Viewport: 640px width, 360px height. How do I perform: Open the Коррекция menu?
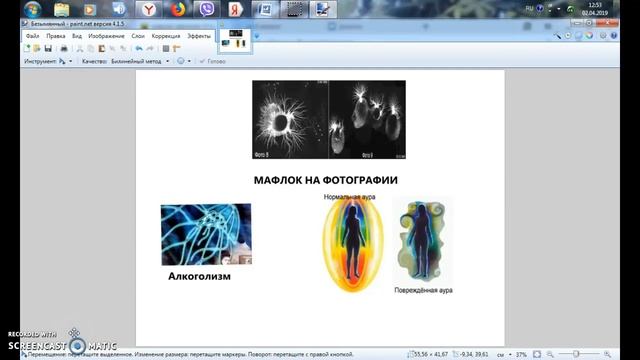point(166,36)
